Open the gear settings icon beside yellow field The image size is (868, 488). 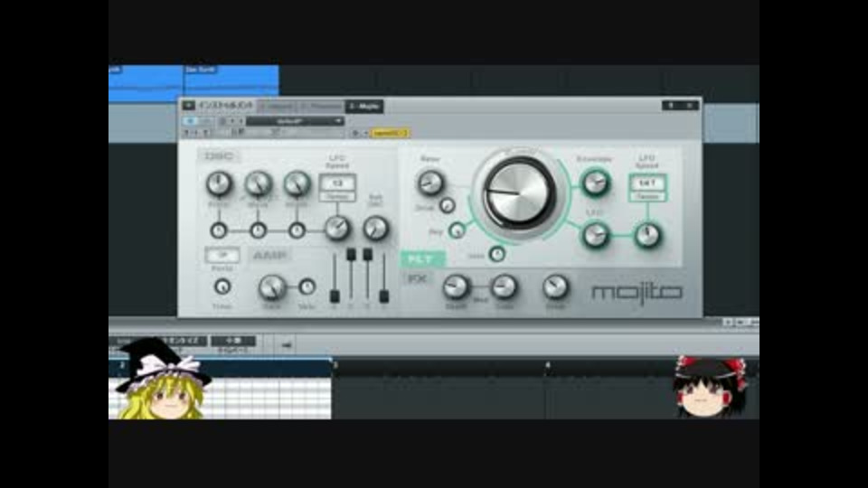click(355, 133)
